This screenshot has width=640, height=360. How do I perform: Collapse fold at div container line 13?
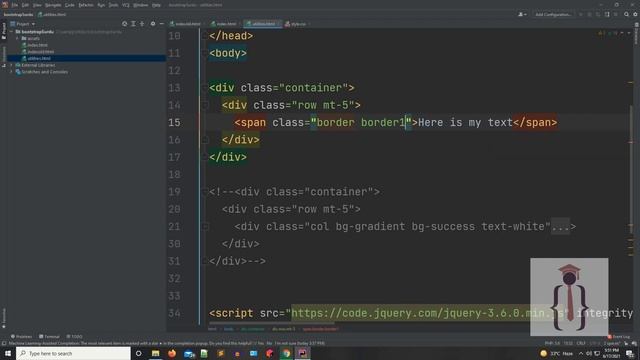[x=205, y=88]
